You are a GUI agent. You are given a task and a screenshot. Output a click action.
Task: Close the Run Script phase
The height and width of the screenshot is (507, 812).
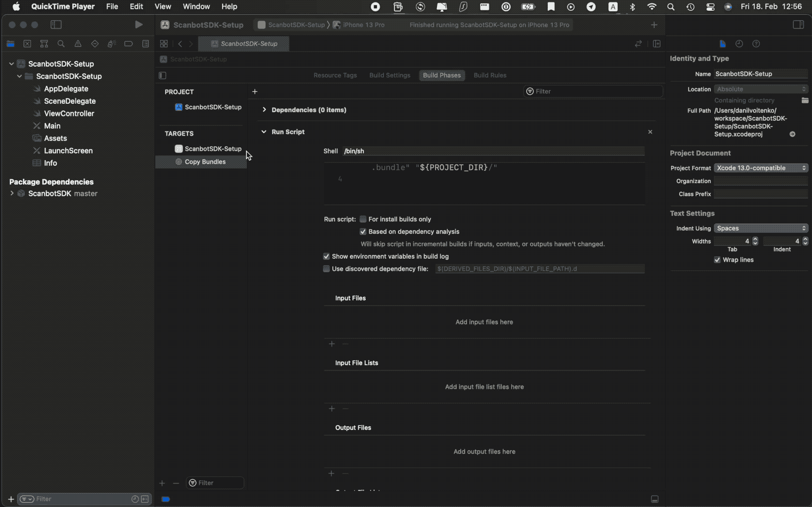[650, 132]
